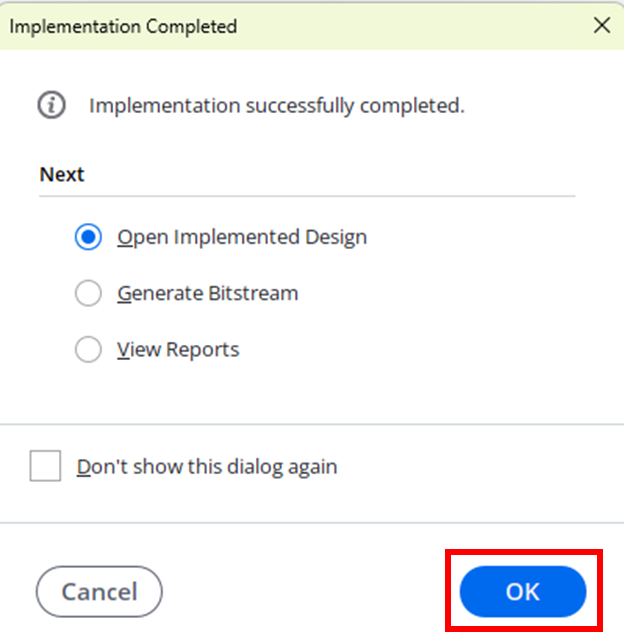Image resolution: width=624 pixels, height=644 pixels.
Task: Click the blue dot inside the selected radio
Action: click(88, 237)
